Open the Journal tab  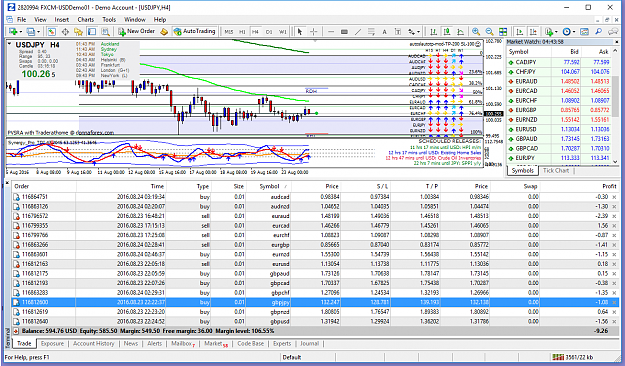[309, 343]
